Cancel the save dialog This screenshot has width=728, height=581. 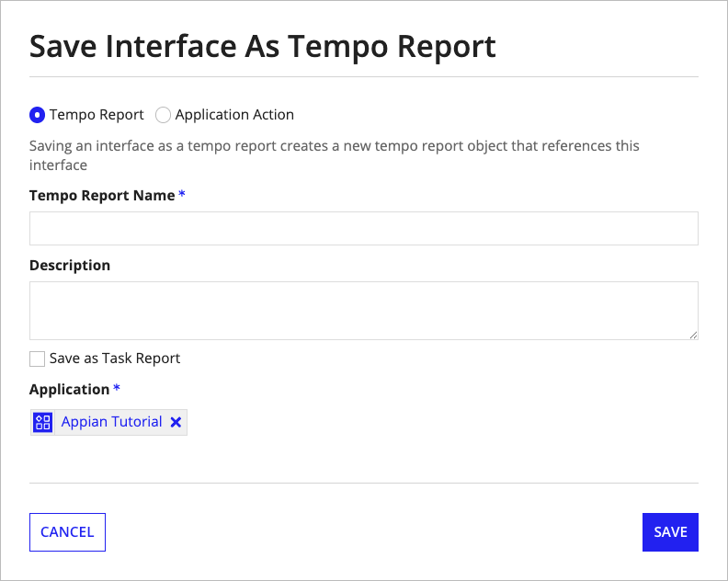[x=67, y=532]
